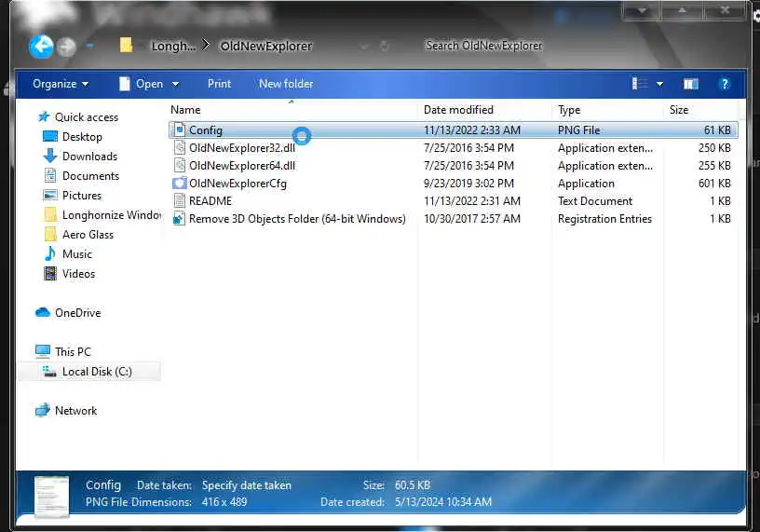Image resolution: width=760 pixels, height=532 pixels.
Task: Select OldNewExplorer64.dll file icon
Action: (x=180, y=165)
